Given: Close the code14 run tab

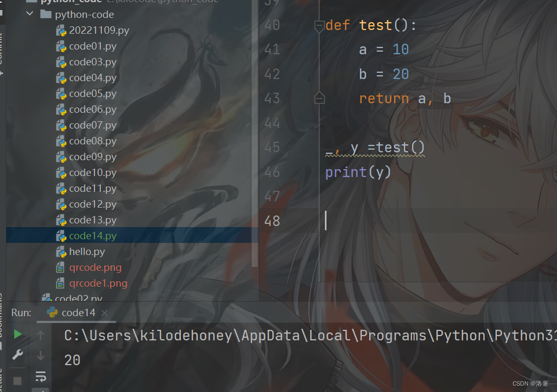Looking at the screenshot, I should [104, 313].
